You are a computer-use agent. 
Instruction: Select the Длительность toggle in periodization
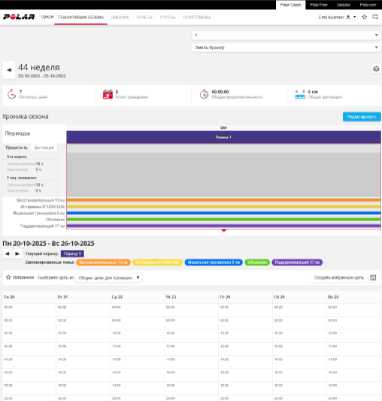tap(17, 148)
